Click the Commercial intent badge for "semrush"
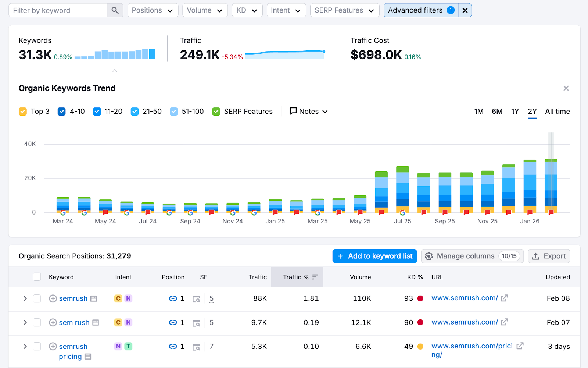This screenshot has width=588, height=368. [118, 298]
